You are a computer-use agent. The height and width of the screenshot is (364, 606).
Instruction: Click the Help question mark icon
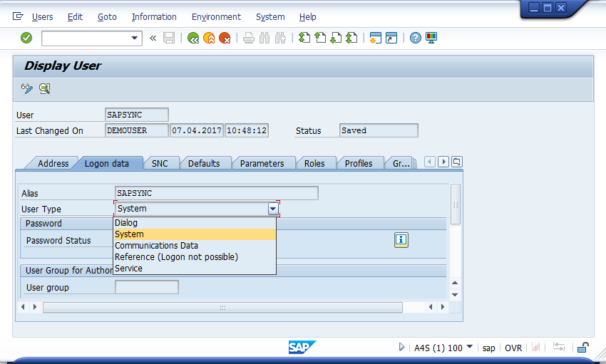pyautogui.click(x=416, y=38)
